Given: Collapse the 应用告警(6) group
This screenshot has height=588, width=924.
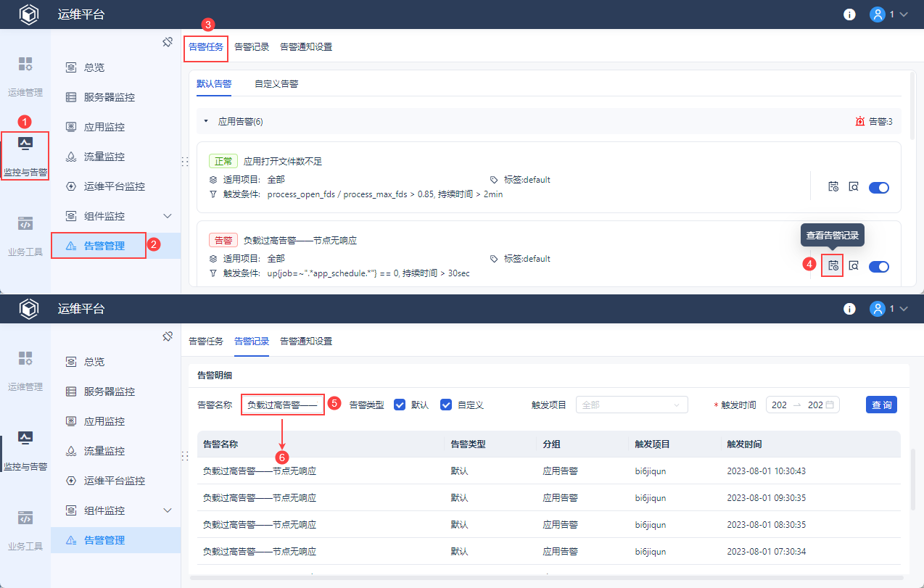Looking at the screenshot, I should pos(206,121).
